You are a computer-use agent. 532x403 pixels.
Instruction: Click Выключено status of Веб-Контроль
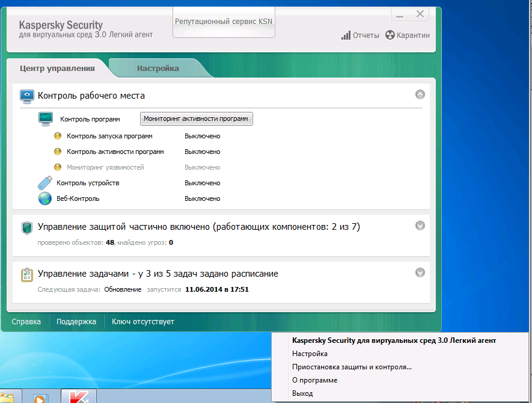click(x=202, y=198)
